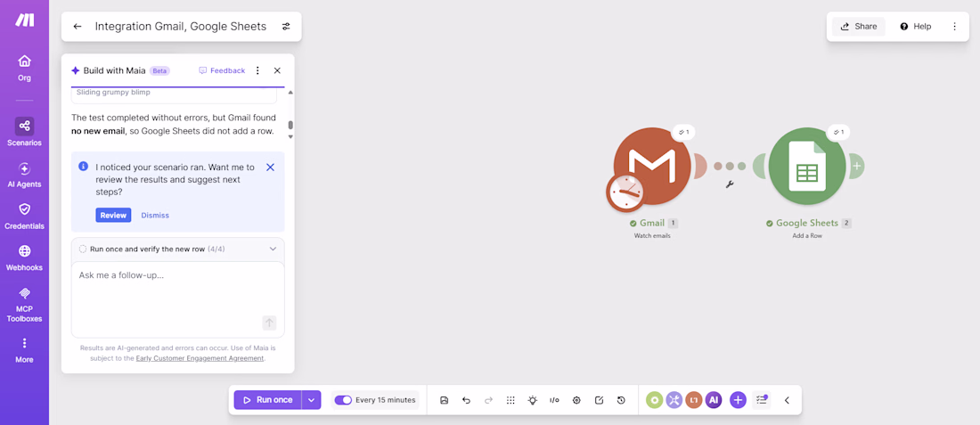Image resolution: width=980 pixels, height=425 pixels.
Task: Collapse the bottom toolbar with the chevron
Action: tap(787, 400)
